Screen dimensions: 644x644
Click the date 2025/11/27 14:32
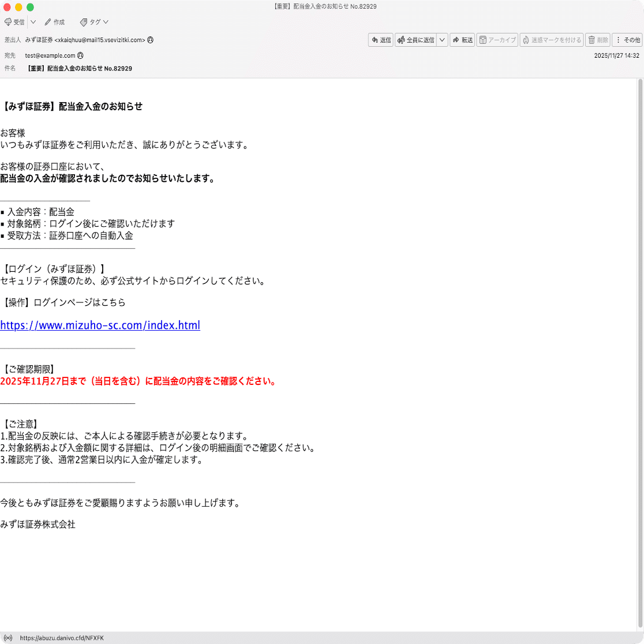(616, 55)
